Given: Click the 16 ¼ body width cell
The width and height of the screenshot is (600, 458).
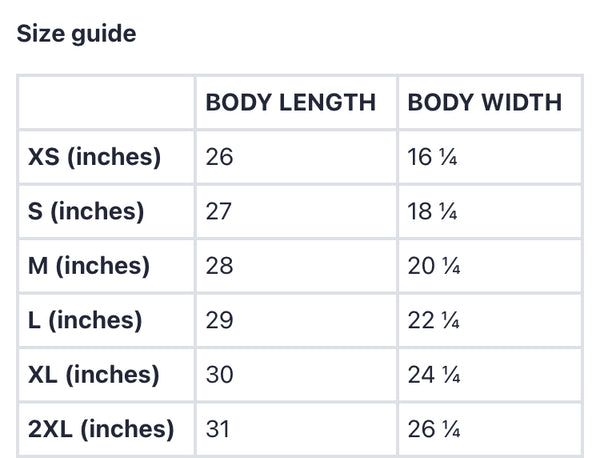Looking at the screenshot, I should click(433, 157).
